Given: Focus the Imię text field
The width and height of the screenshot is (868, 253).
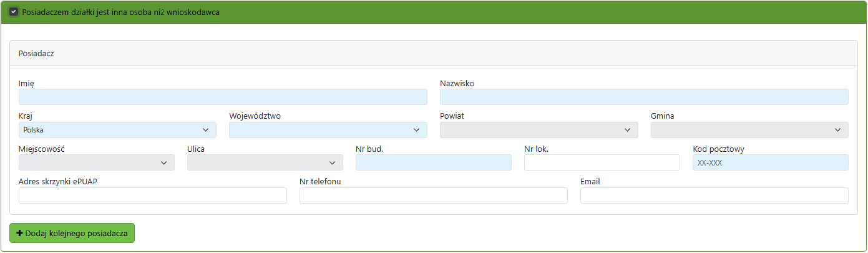Looking at the screenshot, I should [x=223, y=97].
